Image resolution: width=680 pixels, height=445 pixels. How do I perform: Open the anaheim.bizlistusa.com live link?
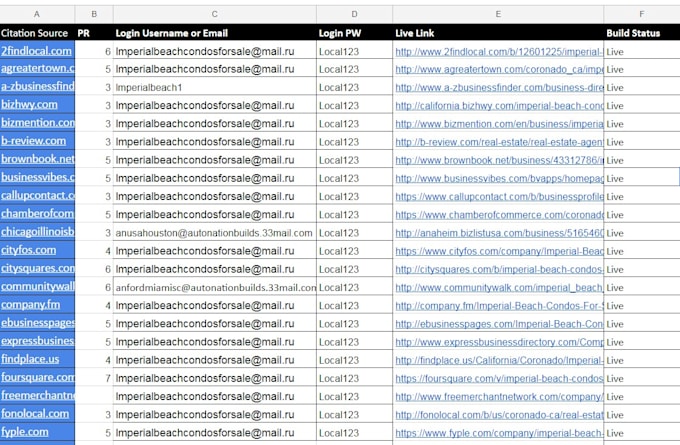click(x=499, y=233)
